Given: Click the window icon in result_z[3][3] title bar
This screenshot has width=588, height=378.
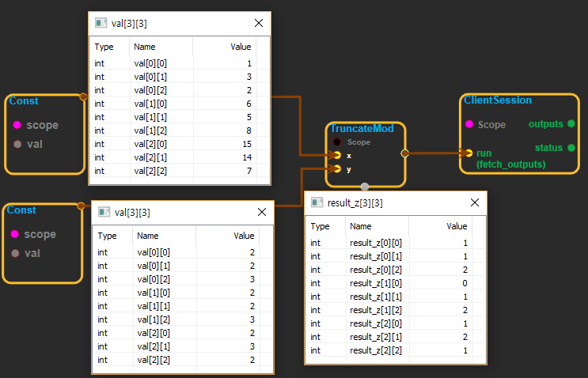Looking at the screenshot, I should (x=317, y=203).
